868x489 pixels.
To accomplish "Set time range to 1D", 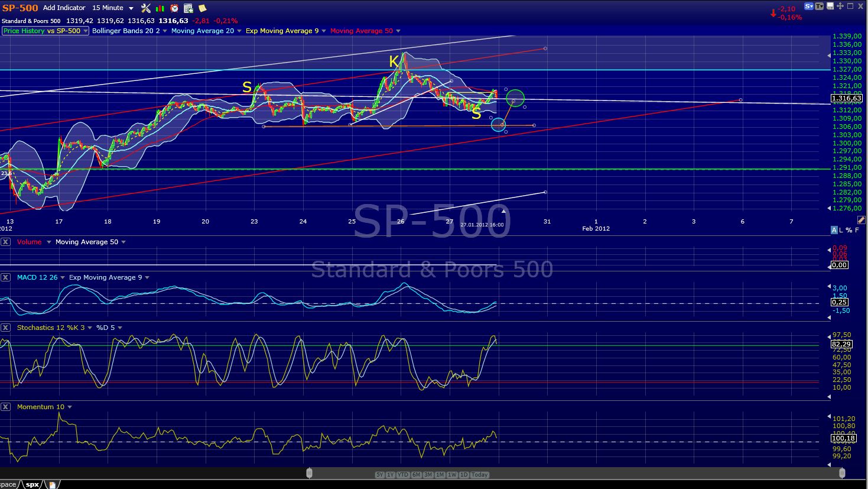I will pyautogui.click(x=464, y=475).
